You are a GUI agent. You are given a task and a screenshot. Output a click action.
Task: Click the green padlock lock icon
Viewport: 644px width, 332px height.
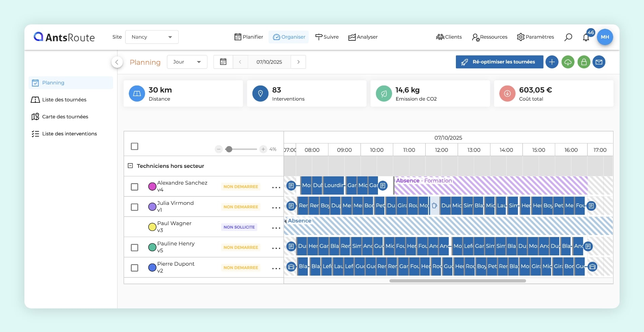(584, 62)
